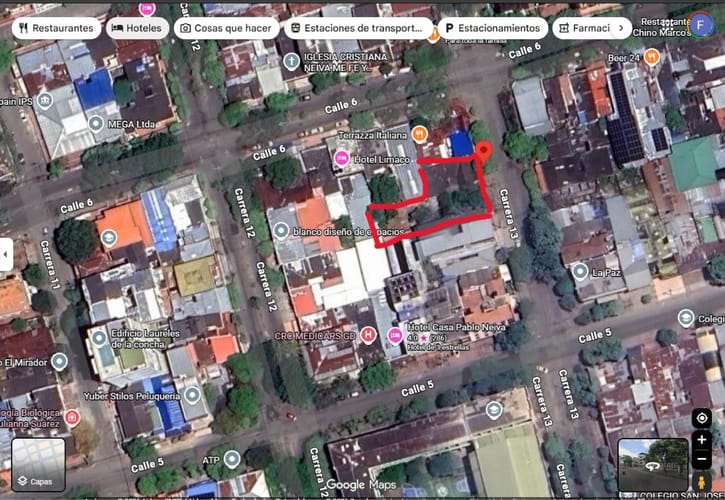Open the Street View preview thumbnail
725x500 pixels.
point(653,465)
